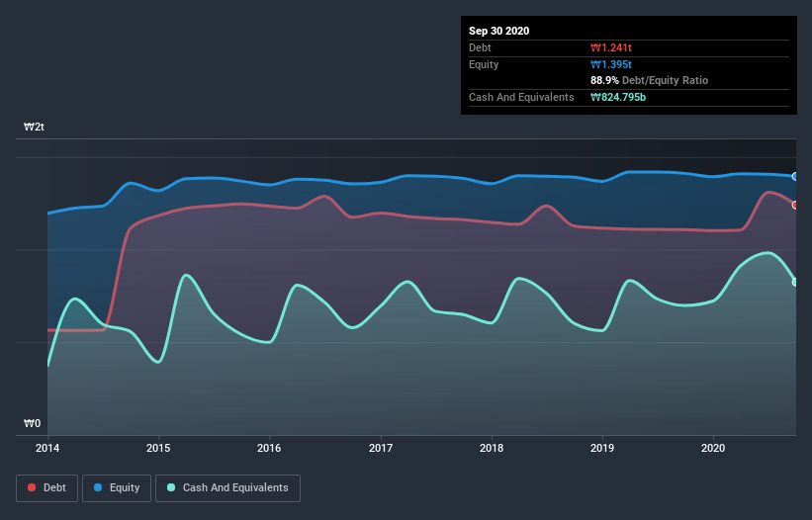The height and width of the screenshot is (520, 812).
Task: Click the ₩0 y-axis label
Action: [32, 423]
